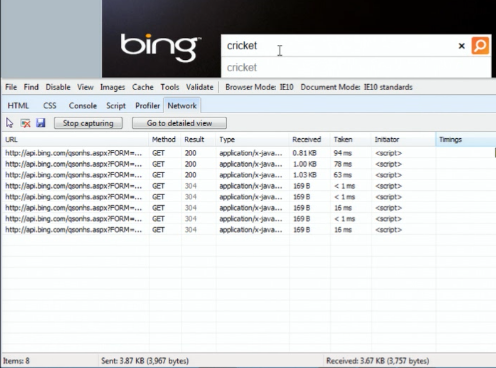Open Document Mode: IE10 standards menu
The image size is (496, 368).
tap(356, 87)
